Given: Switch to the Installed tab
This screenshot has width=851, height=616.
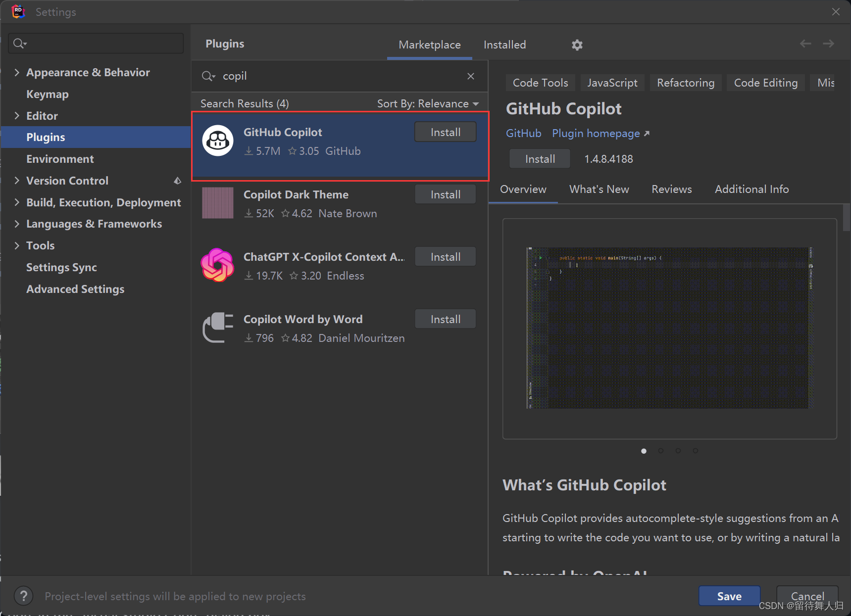Looking at the screenshot, I should 504,45.
